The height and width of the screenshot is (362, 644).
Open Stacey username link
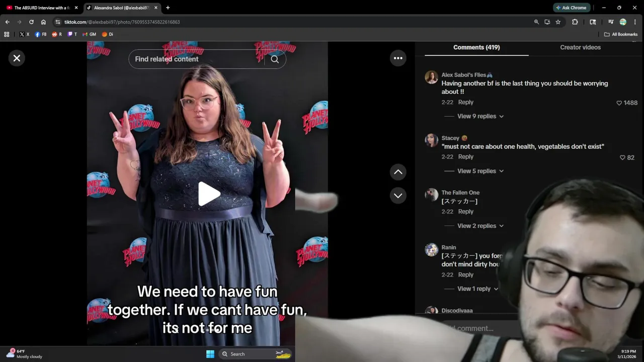click(450, 138)
